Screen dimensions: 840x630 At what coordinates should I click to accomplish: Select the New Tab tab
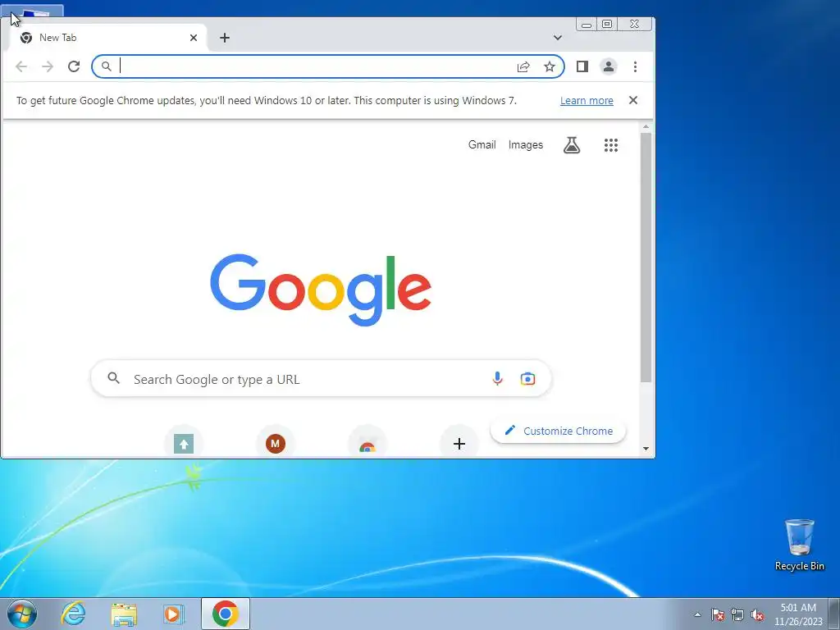107,38
